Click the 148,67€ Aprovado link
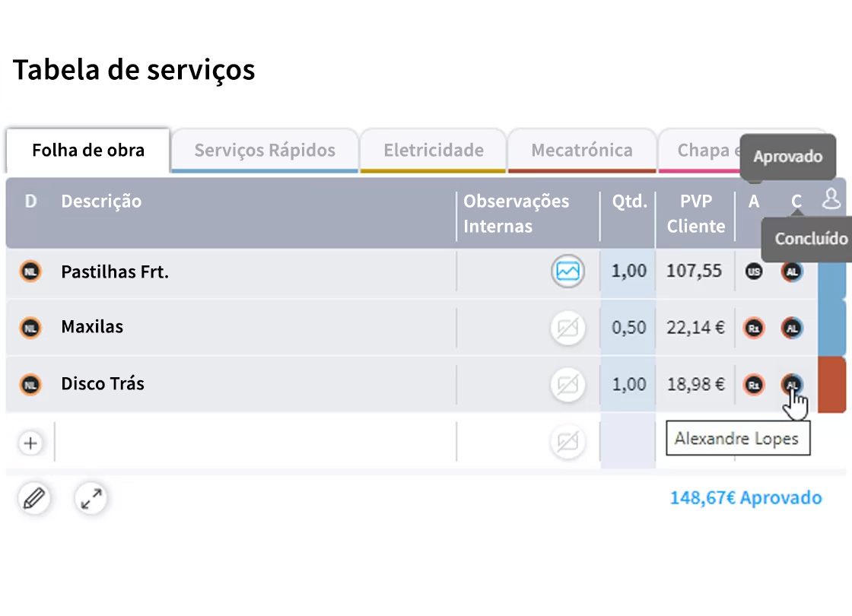 coord(745,498)
